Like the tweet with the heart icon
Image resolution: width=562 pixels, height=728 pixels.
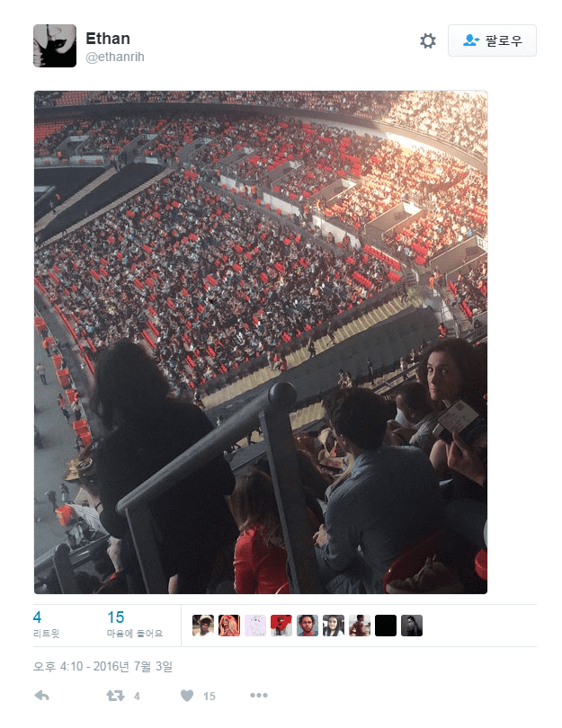[187, 695]
